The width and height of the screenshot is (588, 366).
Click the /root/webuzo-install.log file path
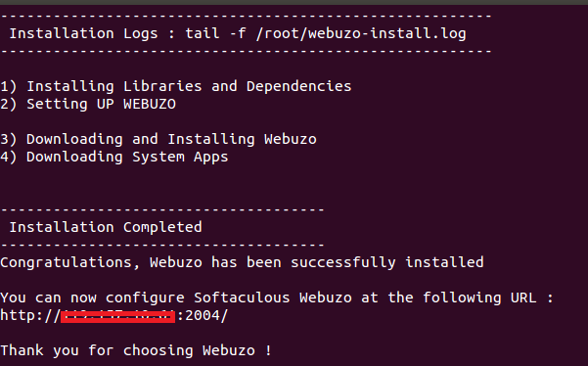(361, 33)
